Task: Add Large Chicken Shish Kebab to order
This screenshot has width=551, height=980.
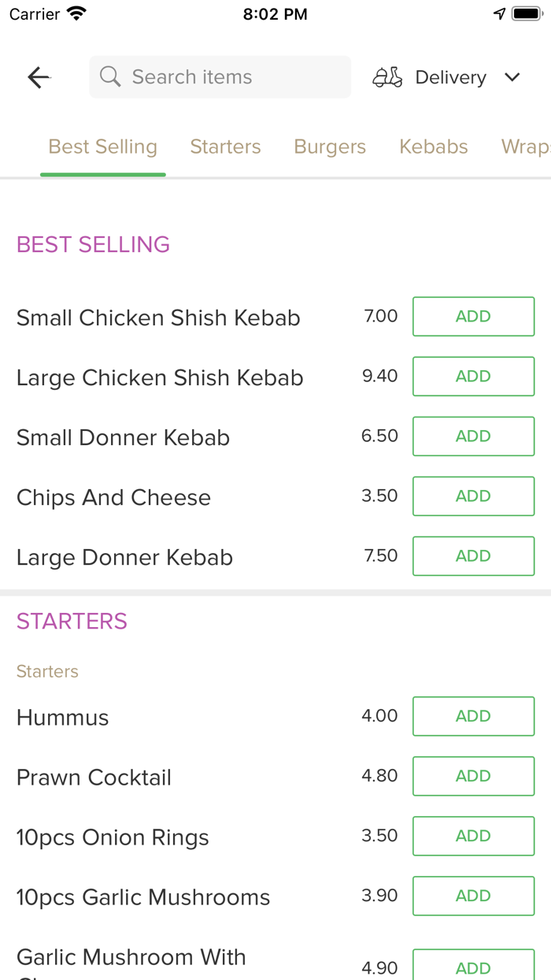Action: pyautogui.click(x=473, y=377)
